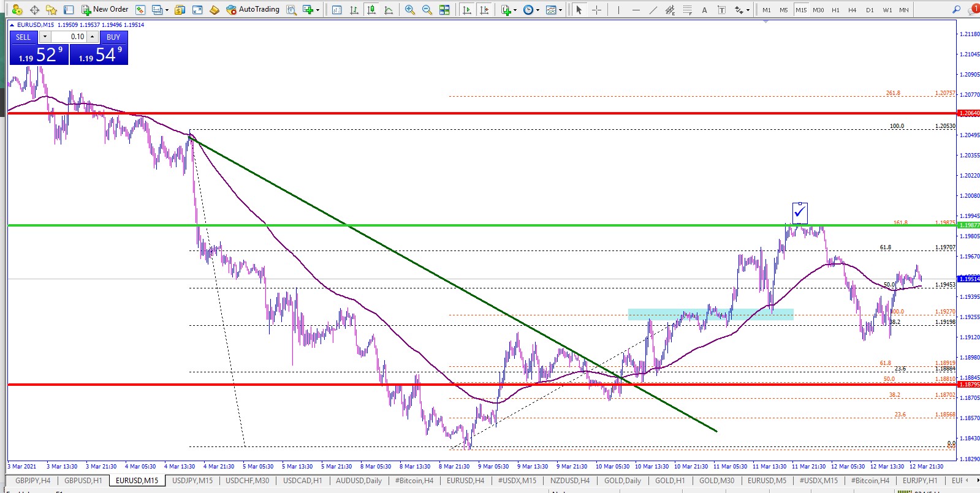The width and height of the screenshot is (980, 493).
Task: Select the text 'A' drawing tool
Action: pyautogui.click(x=704, y=10)
